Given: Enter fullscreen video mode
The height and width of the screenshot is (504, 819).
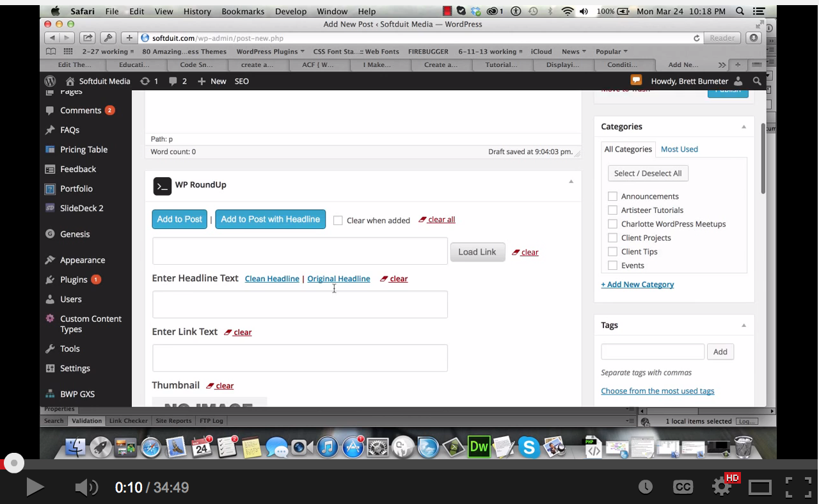Looking at the screenshot, I should click(x=798, y=487).
